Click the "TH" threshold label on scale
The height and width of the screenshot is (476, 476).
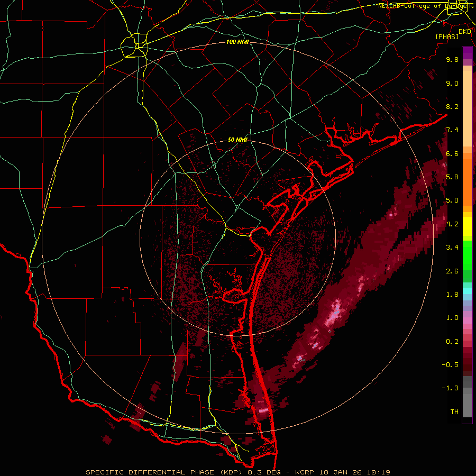pyautogui.click(x=454, y=412)
